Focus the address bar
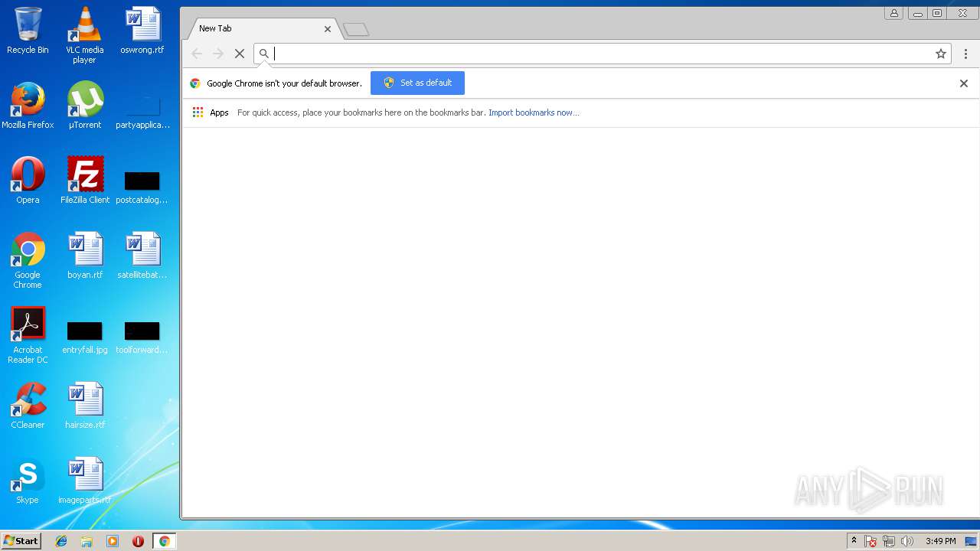 601,54
